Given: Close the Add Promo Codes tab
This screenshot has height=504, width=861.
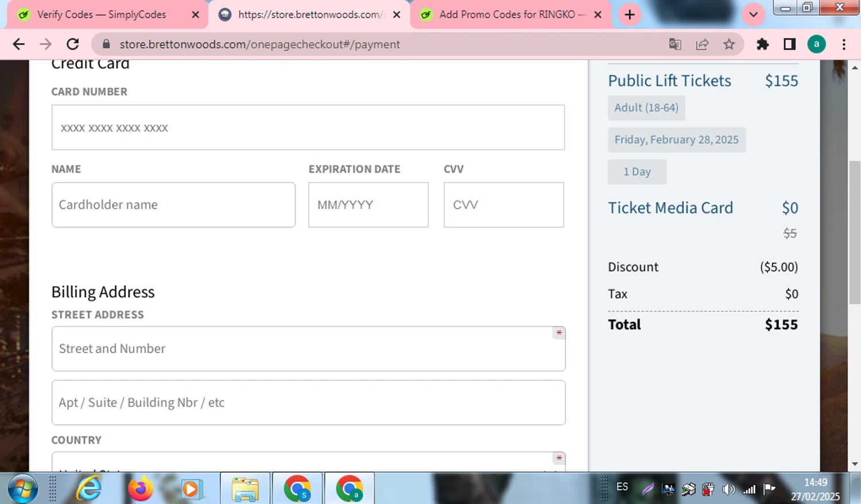Looking at the screenshot, I should click(x=598, y=14).
